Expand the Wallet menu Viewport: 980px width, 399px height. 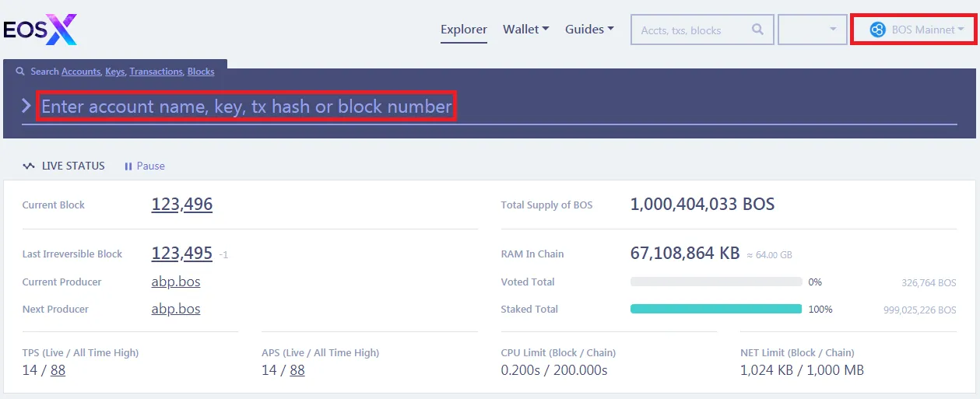[x=526, y=29]
